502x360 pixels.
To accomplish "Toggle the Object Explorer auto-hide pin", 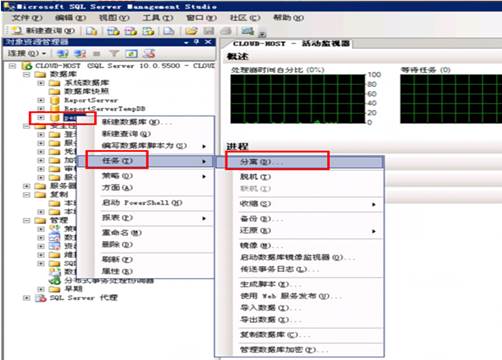I will click(197, 42).
